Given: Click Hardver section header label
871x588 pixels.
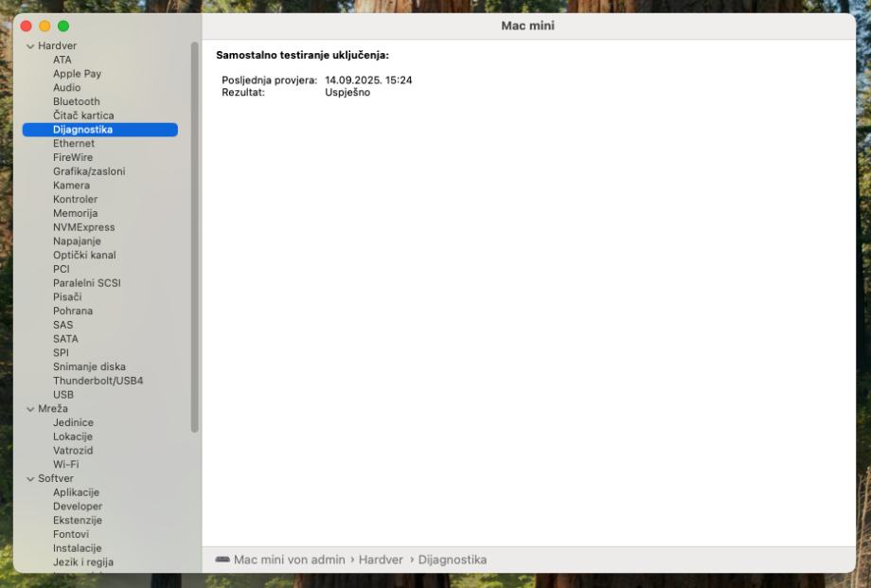Looking at the screenshot, I should pyautogui.click(x=57, y=45).
